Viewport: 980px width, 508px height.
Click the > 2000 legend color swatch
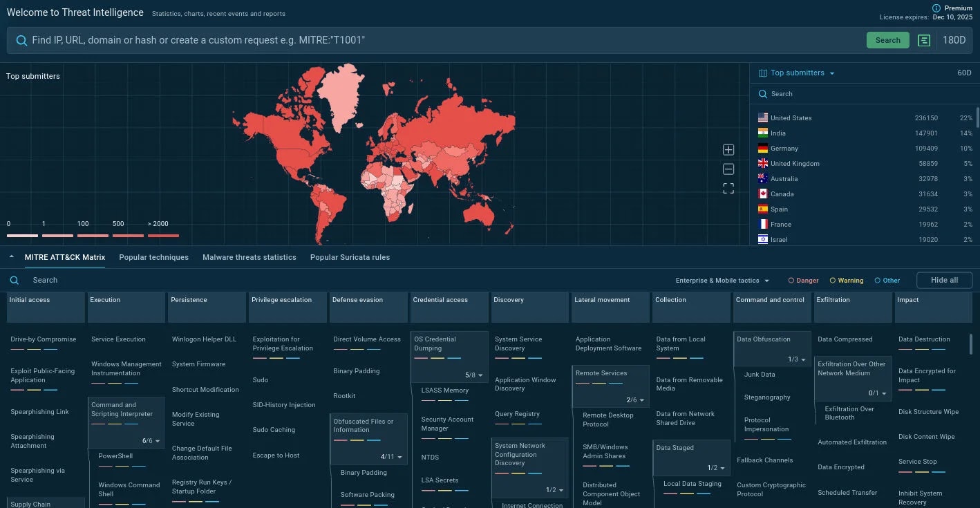[x=163, y=236]
